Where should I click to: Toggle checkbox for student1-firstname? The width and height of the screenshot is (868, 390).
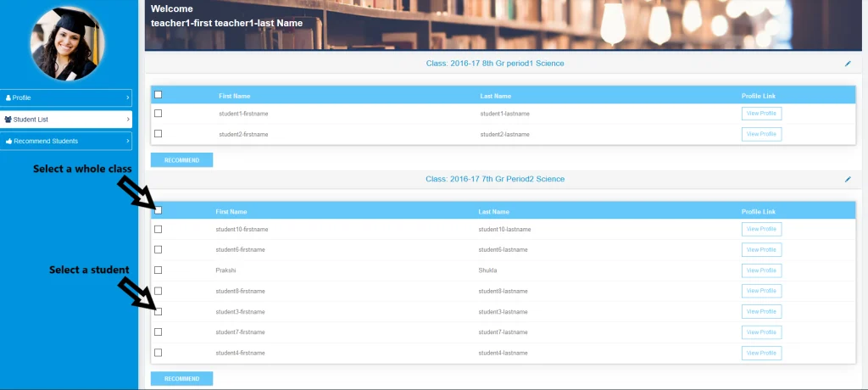point(159,113)
